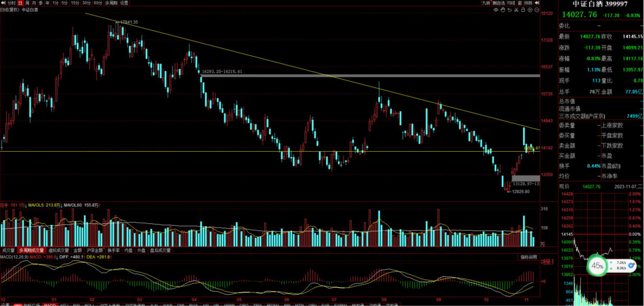Select the 日 daily period tab
Screen dimensions: 644x306
[x=20, y=3]
